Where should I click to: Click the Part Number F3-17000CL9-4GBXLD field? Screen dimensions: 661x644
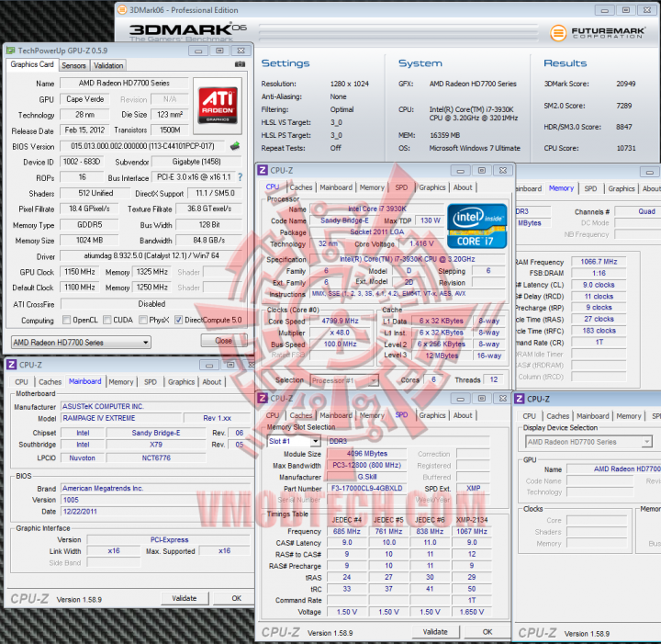pos(366,489)
